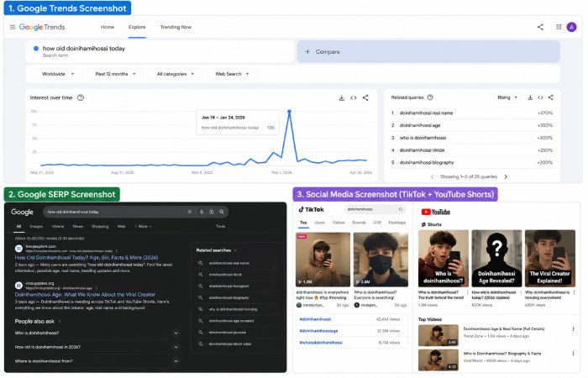Image resolution: width=588 pixels, height=378 pixels.
Task: Select the TikTok Sounds tab
Action: pos(359,223)
